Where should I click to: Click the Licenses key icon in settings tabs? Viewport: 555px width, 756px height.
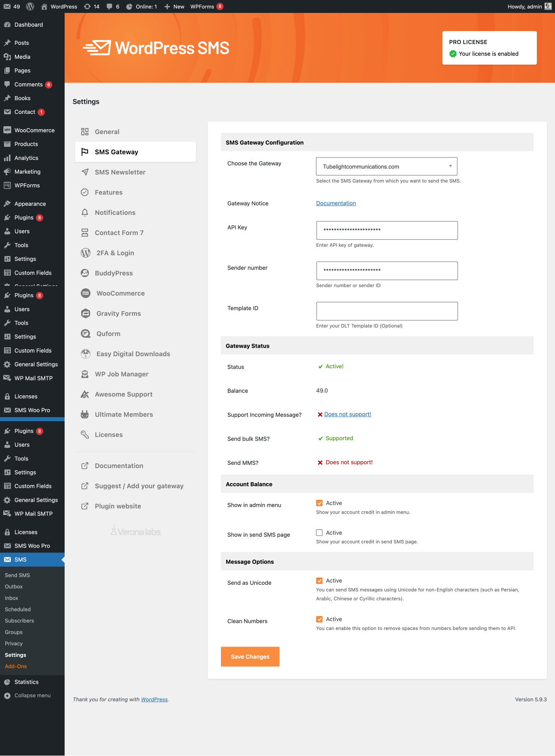[85, 435]
